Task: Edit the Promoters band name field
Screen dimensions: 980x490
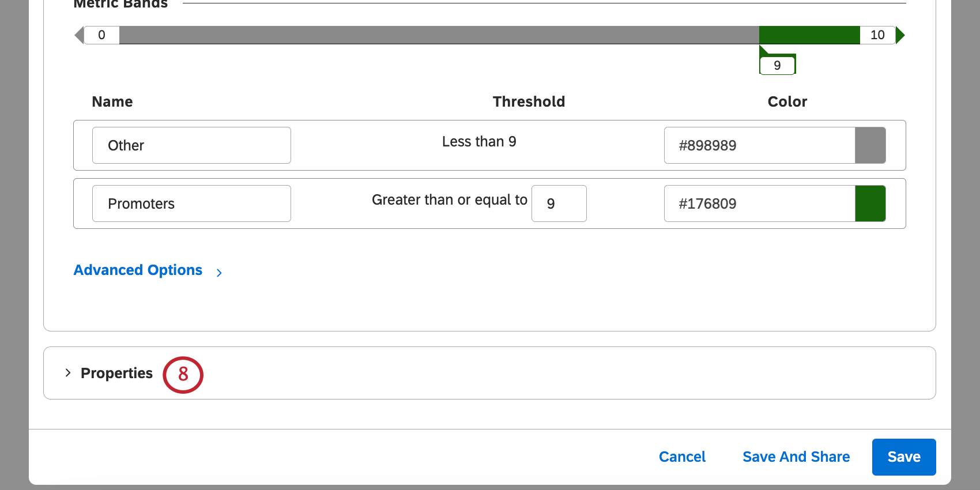Action: tap(191, 203)
